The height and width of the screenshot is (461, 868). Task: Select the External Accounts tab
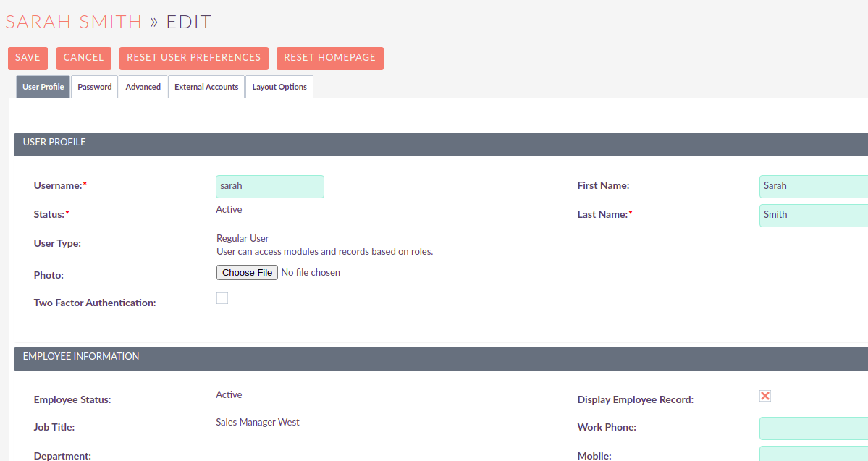[206, 86]
